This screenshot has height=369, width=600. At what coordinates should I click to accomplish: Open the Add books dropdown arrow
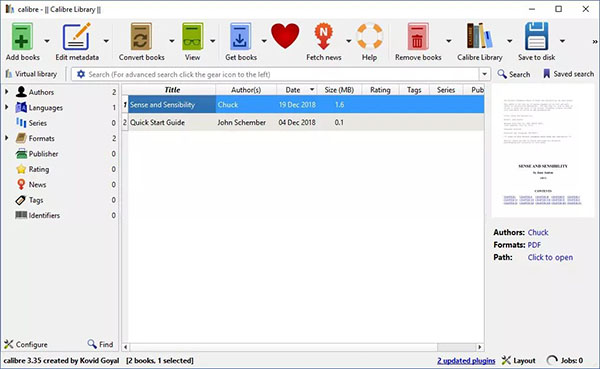click(47, 41)
